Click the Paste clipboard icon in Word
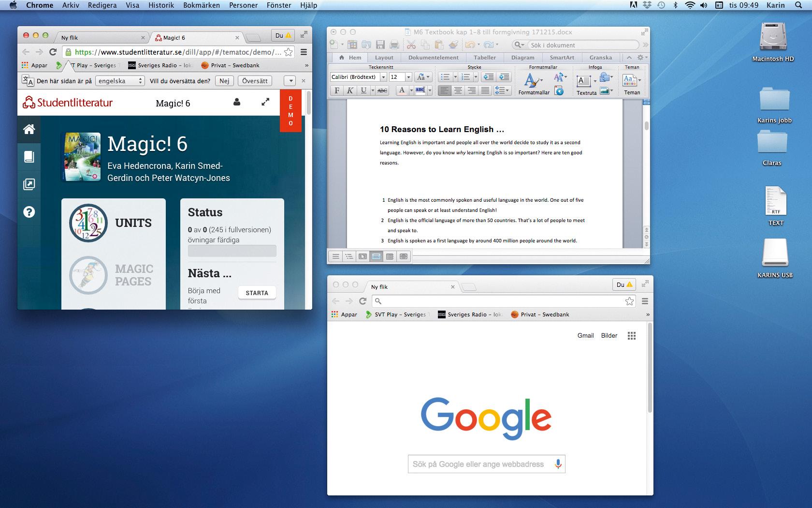This screenshot has width=812, height=508. 439,45
